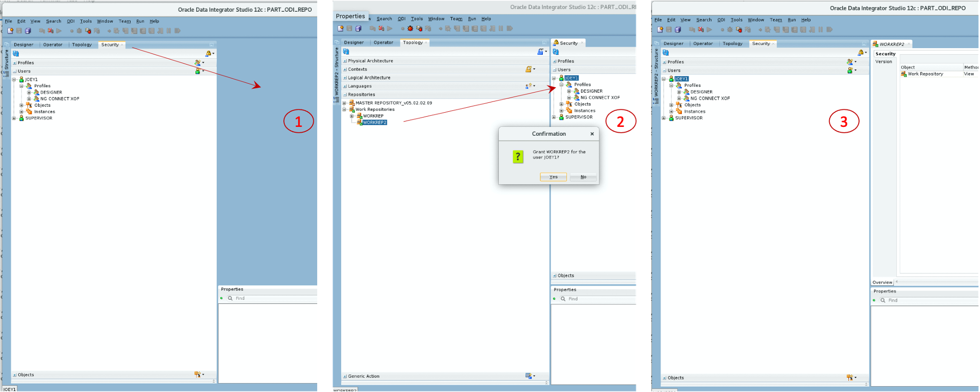This screenshot has width=980, height=392.
Task: Click No in the Confirmation dialog
Action: point(583,177)
